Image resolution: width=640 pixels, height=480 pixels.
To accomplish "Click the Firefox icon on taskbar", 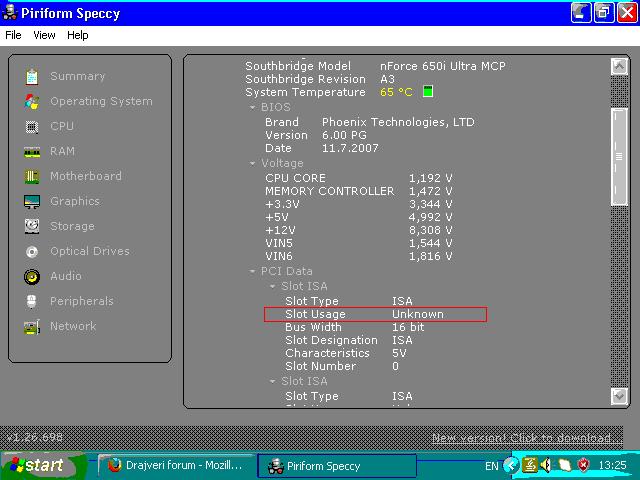I will tap(115, 465).
